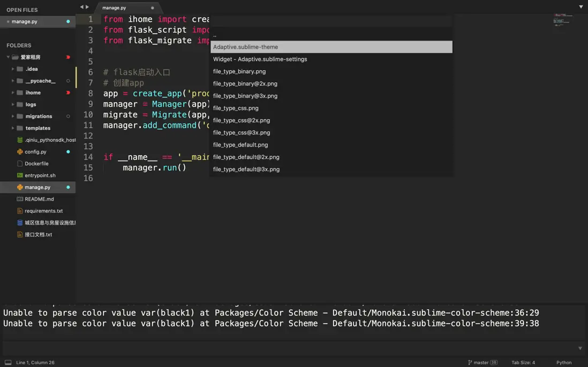This screenshot has width=588, height=367.
Task: Click the .idea folder icon
Action: click(x=20, y=69)
